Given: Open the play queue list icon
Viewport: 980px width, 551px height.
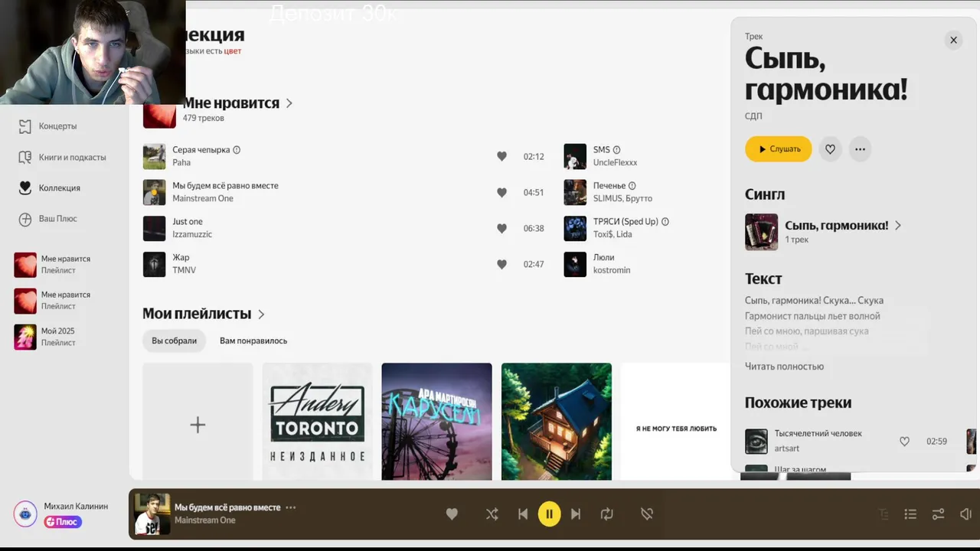Looking at the screenshot, I should pyautogui.click(x=910, y=514).
